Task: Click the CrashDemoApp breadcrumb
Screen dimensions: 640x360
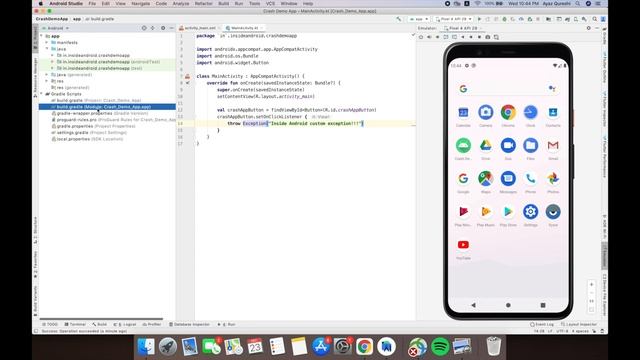Action: pos(51,19)
